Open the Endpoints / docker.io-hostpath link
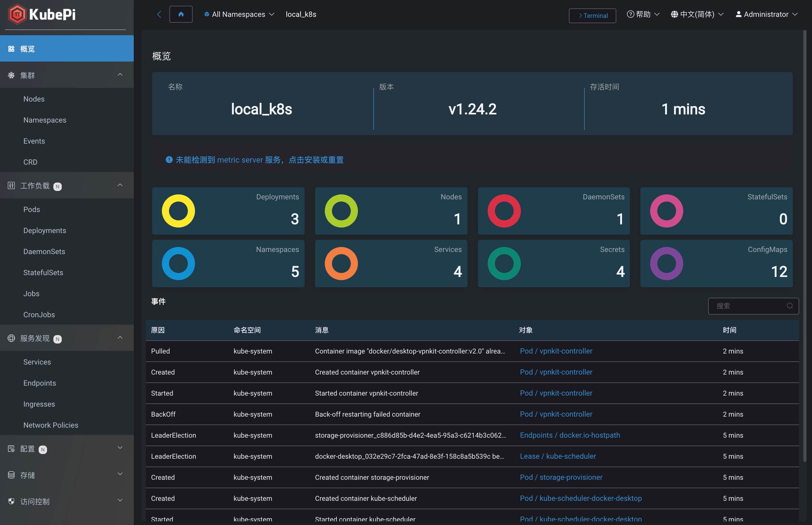The height and width of the screenshot is (525, 812). tap(569, 435)
